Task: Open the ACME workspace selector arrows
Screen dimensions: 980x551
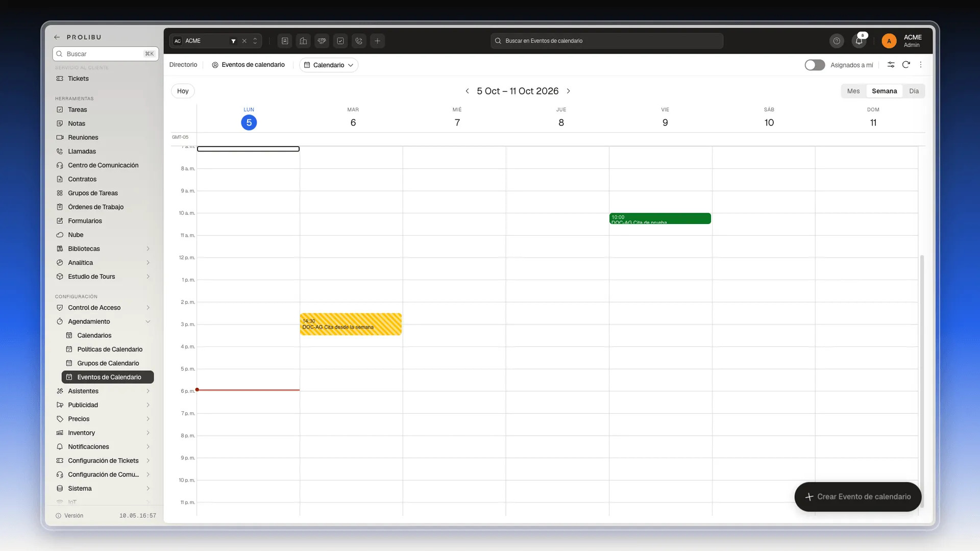Action: [255, 41]
